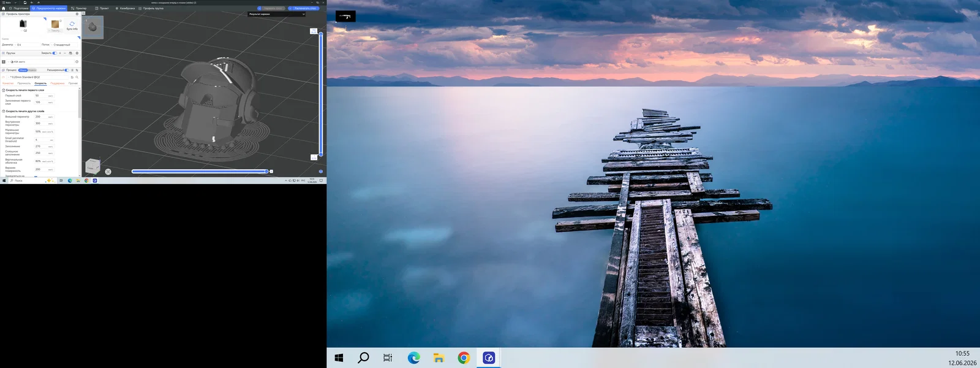Switch to Strength settings tab
This screenshot has width=980, height=368.
pyautogui.click(x=24, y=83)
